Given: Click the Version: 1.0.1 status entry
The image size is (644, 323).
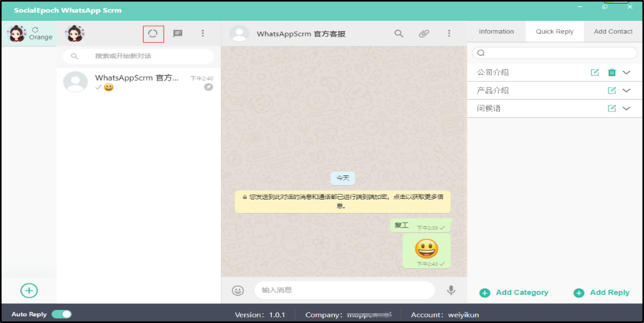Looking at the screenshot, I should [x=260, y=315].
